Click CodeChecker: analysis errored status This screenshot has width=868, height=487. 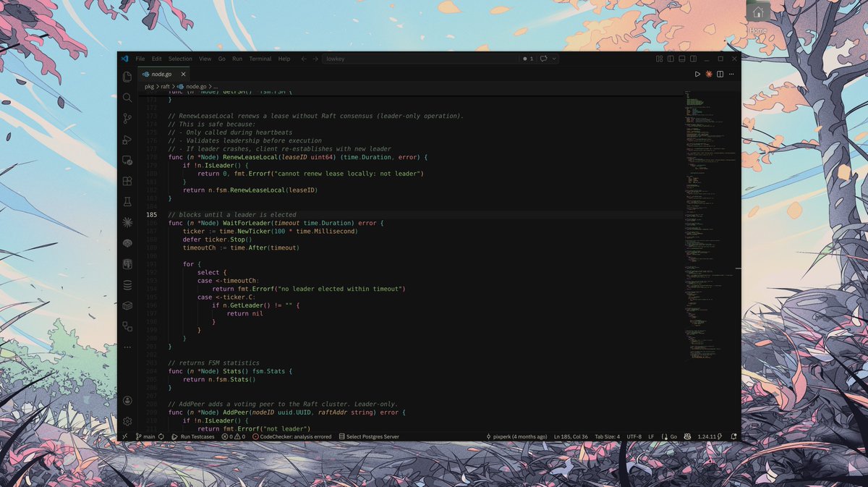tap(292, 437)
